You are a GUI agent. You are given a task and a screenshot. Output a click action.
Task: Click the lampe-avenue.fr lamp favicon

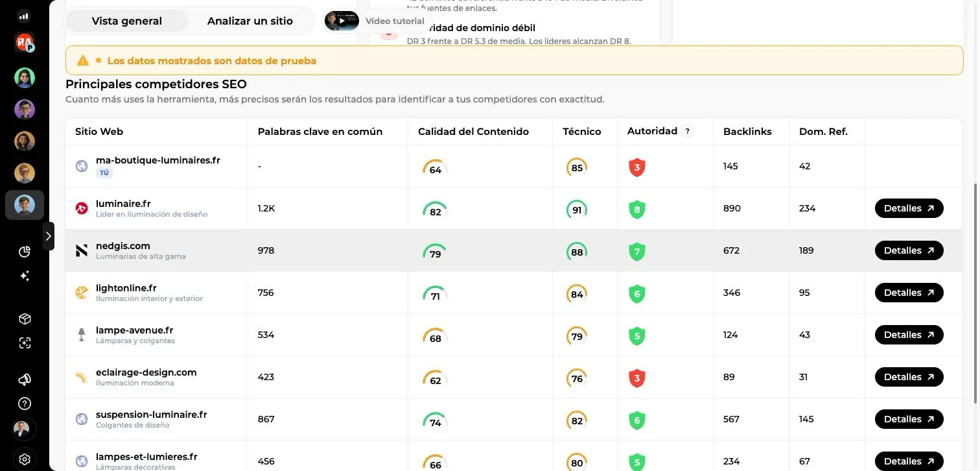tap(82, 335)
